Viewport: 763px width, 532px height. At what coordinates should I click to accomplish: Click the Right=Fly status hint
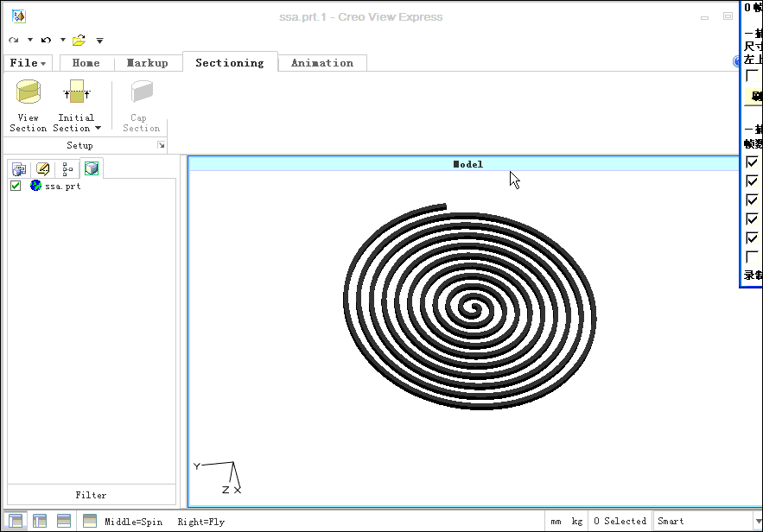tap(201, 522)
